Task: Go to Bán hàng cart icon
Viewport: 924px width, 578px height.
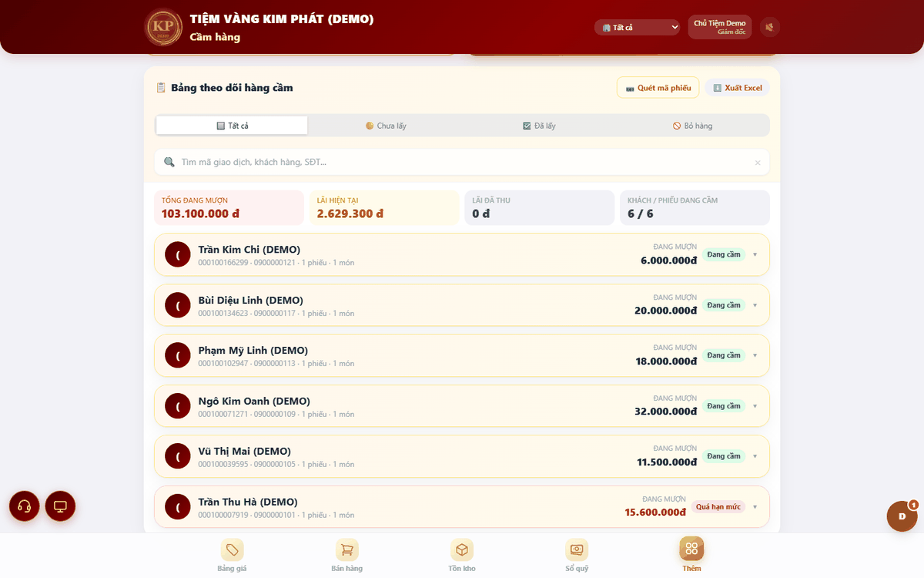Action: click(x=346, y=549)
